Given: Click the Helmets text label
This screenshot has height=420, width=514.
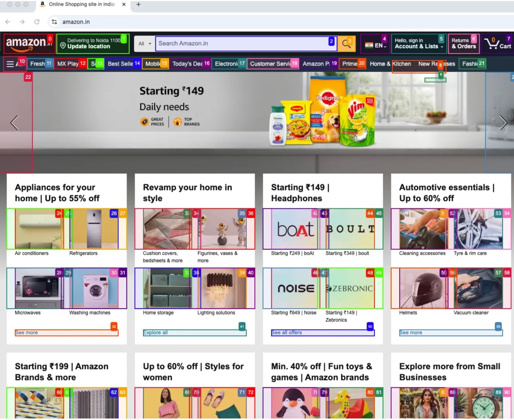Looking at the screenshot, I should coord(408,313).
